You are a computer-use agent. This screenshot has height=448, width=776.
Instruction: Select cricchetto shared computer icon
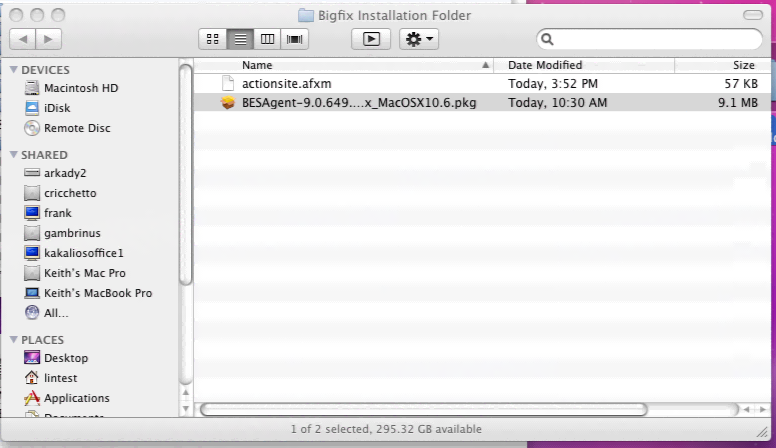tap(32, 193)
